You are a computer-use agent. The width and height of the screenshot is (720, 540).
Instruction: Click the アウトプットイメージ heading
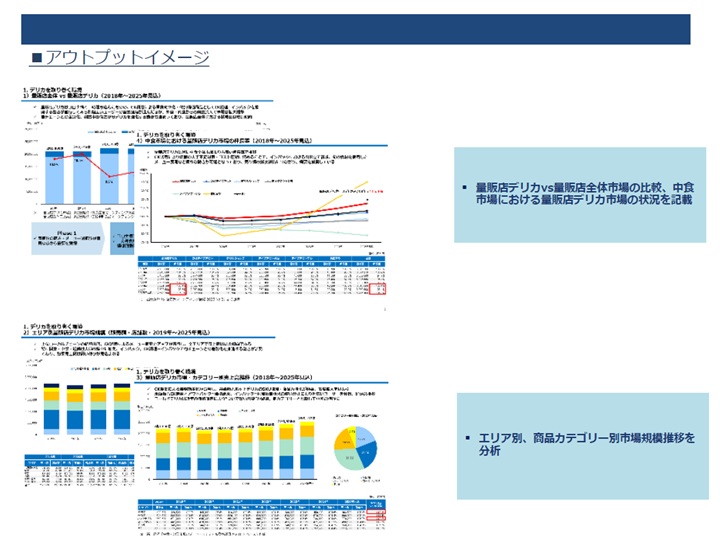[x=120, y=57]
